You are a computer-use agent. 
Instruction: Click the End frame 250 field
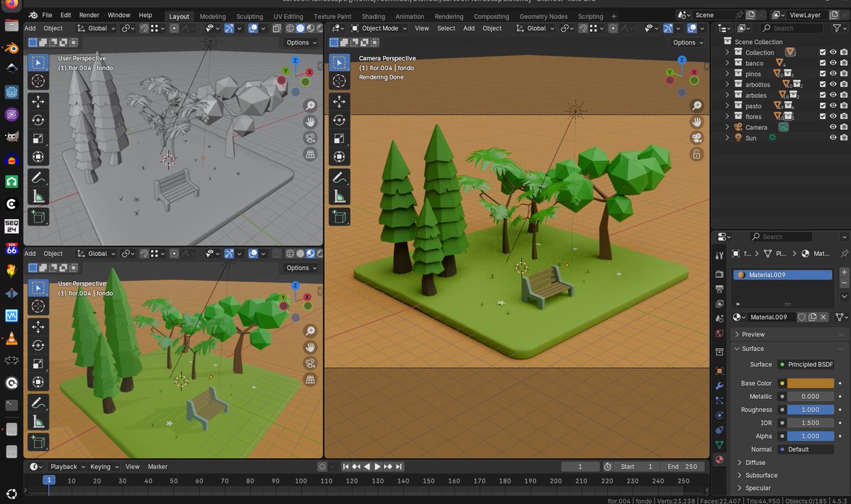tap(684, 466)
